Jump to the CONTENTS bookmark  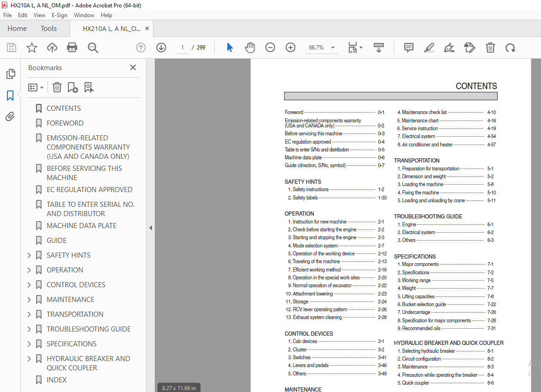(x=64, y=108)
